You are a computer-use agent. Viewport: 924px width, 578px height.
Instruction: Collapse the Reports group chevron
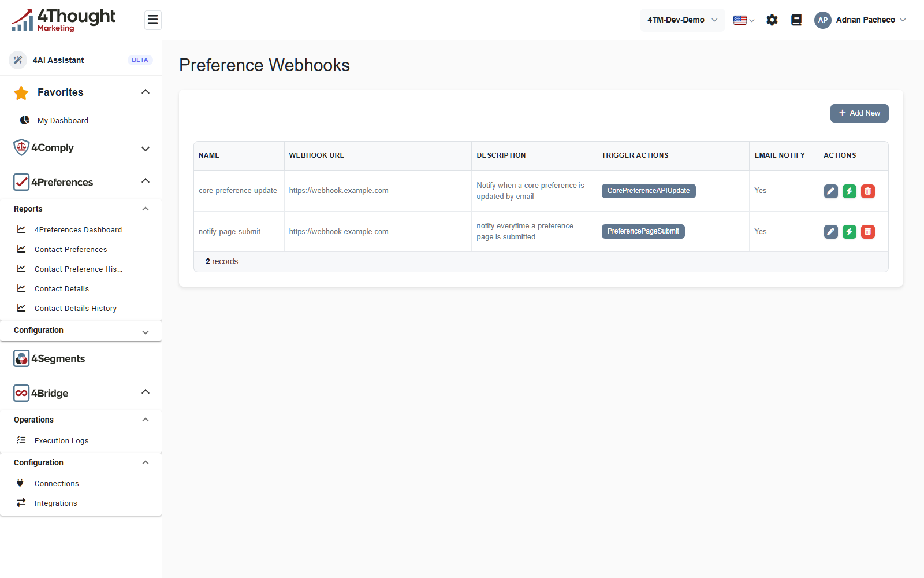point(146,209)
